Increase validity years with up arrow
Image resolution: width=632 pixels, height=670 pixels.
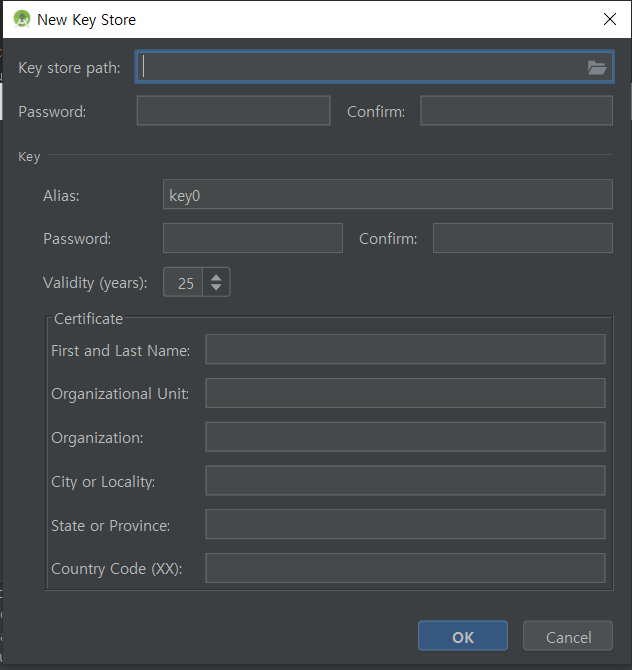pos(216,277)
